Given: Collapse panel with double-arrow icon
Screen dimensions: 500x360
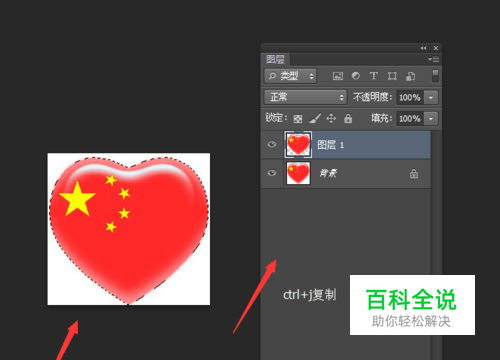Looking at the screenshot, I should (x=423, y=48).
